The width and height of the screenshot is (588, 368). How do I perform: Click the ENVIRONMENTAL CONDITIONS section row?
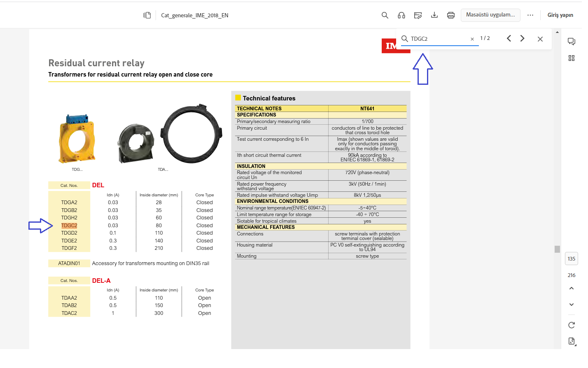click(321, 201)
